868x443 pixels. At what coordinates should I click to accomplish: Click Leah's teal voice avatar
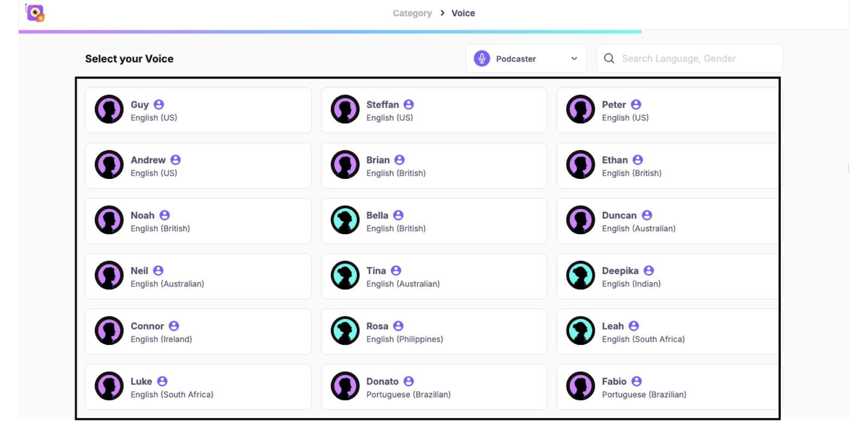coord(580,331)
